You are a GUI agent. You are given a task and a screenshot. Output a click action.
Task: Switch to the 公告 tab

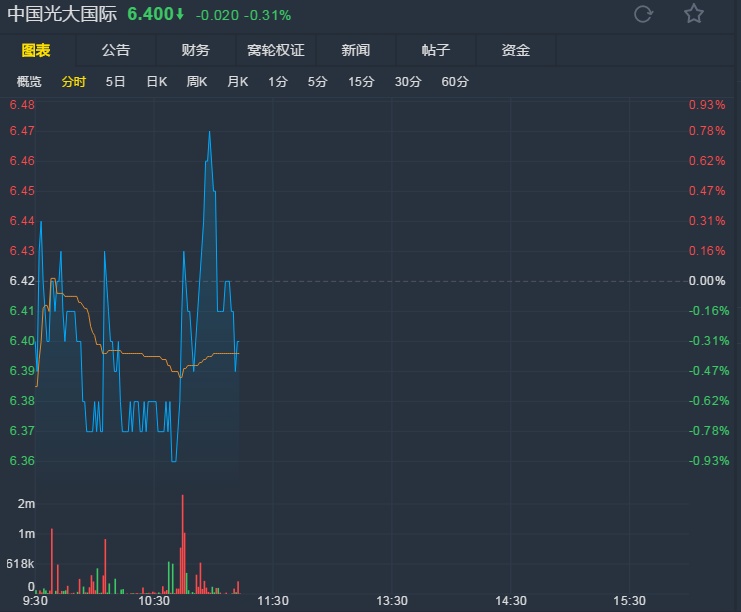(x=116, y=50)
